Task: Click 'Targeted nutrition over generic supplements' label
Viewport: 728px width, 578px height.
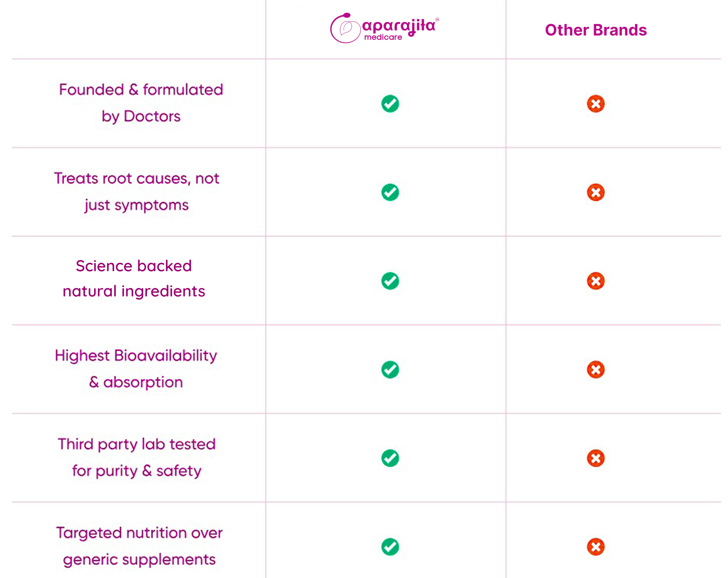Action: (139, 546)
